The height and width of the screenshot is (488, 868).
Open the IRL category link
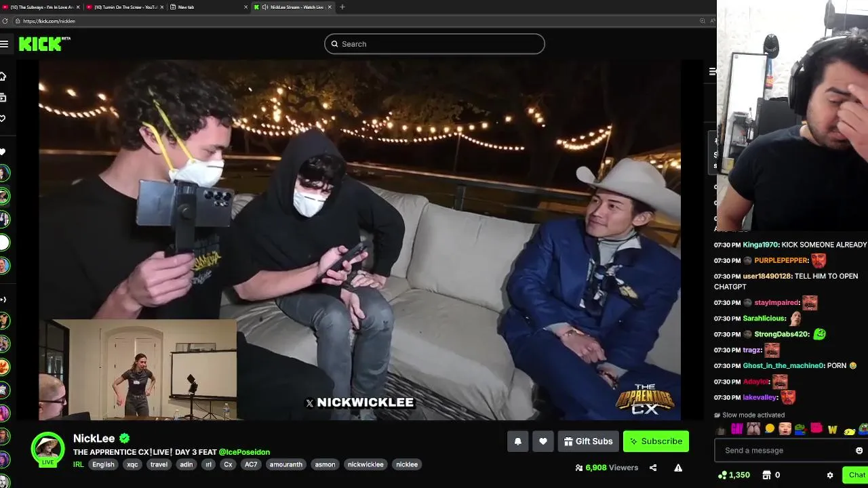pos(78,464)
